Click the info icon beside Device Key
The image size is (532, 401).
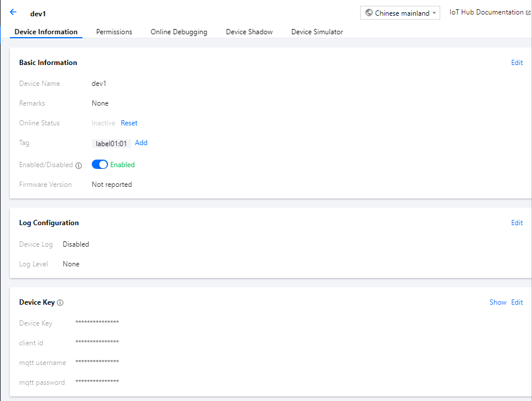coord(60,303)
